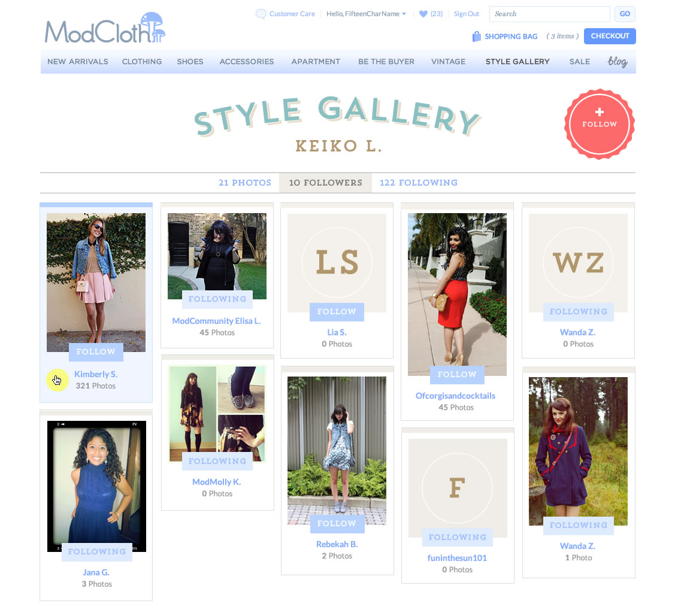675x616 pixels.
Task: Switch to the 122 Following tab
Action: point(419,183)
